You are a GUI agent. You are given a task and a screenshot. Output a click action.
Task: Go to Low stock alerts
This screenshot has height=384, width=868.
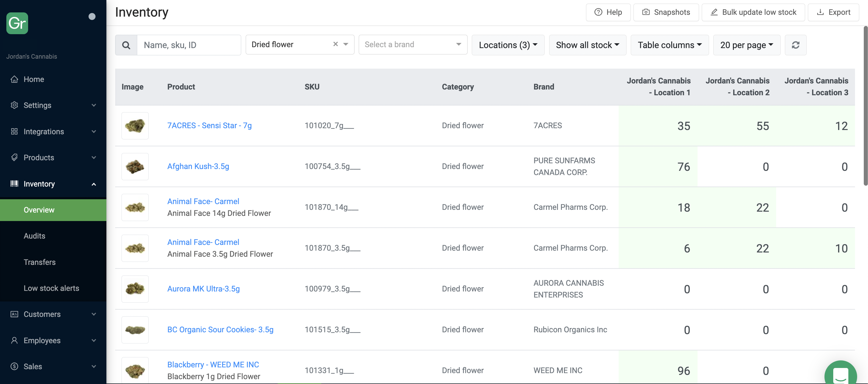[51, 288]
